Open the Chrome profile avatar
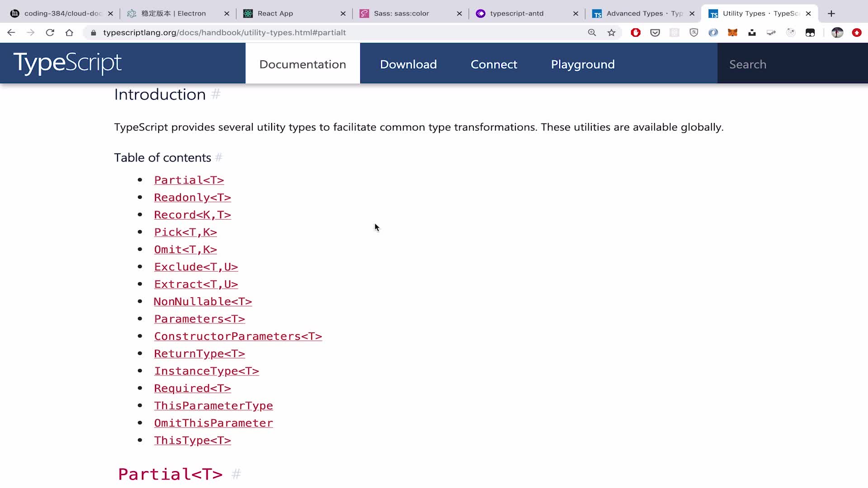The image size is (868, 488). click(x=837, y=33)
